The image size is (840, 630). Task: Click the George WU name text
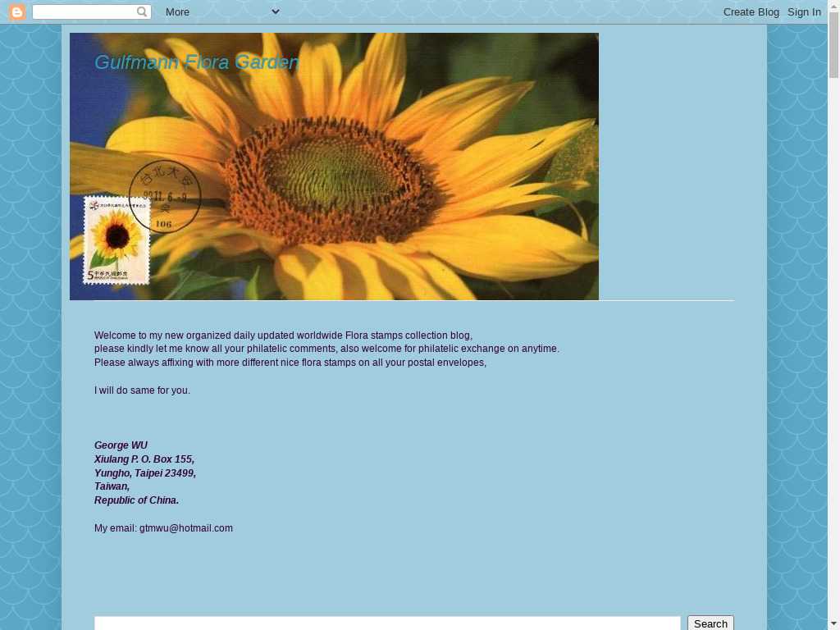(x=121, y=445)
